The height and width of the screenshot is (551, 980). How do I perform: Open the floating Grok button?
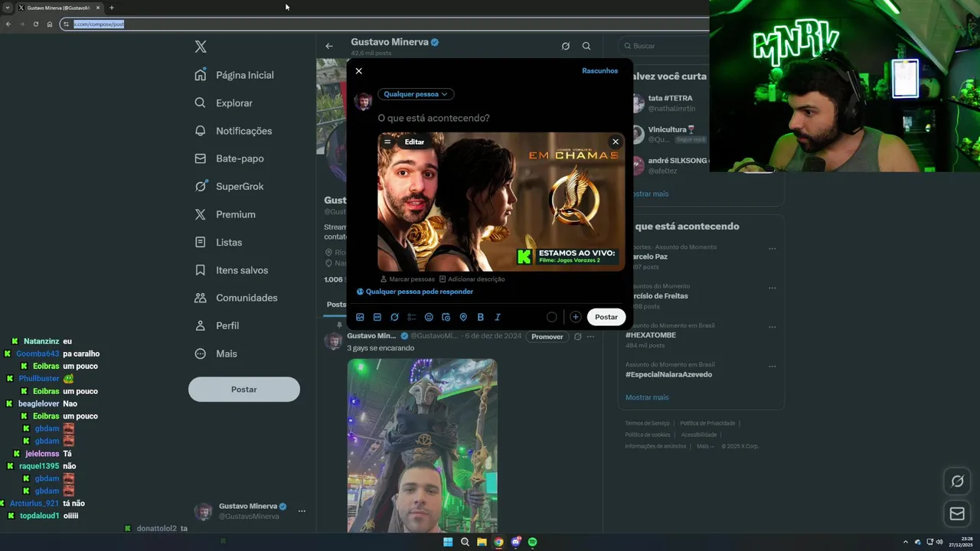click(957, 481)
